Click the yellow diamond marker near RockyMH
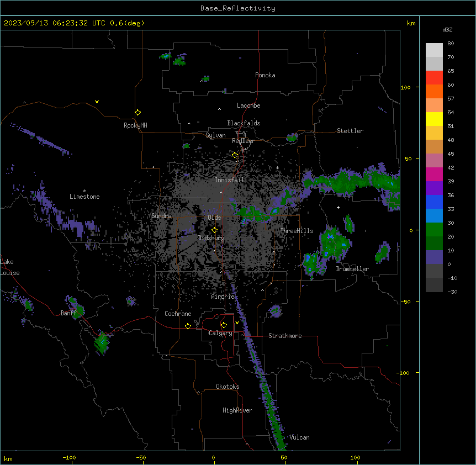Screen dimensions: 476x465 click(x=138, y=113)
